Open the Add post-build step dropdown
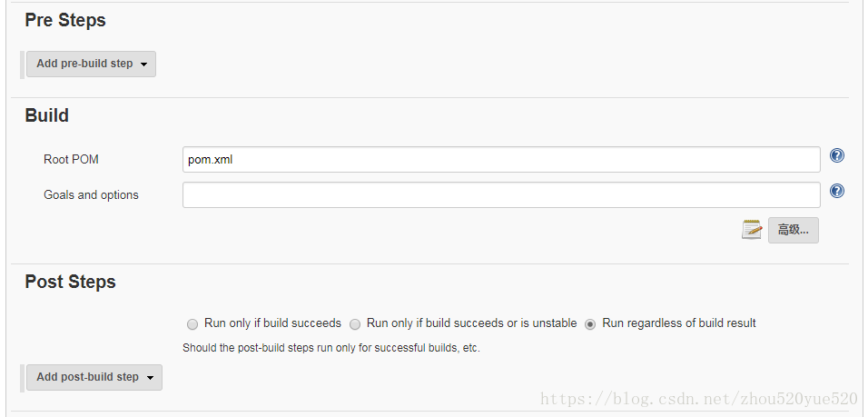This screenshot has height=417, width=868. 94,377
